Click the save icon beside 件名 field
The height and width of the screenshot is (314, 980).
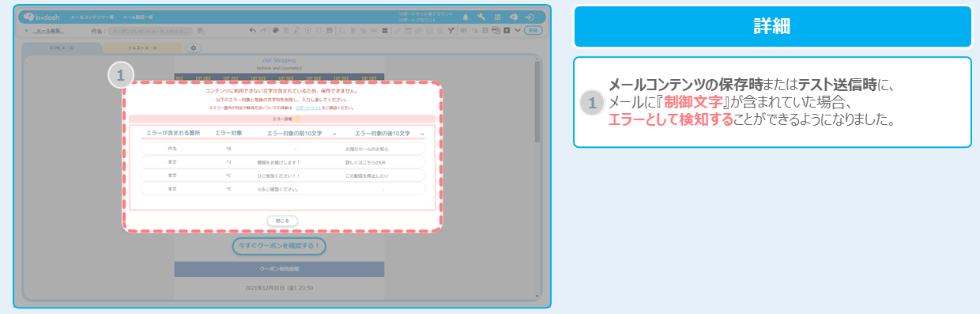[201, 31]
